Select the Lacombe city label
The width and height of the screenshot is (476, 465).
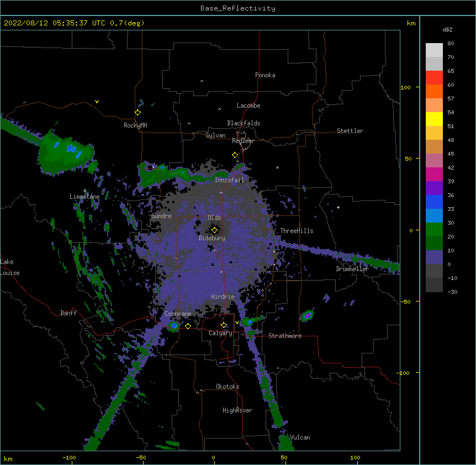pyautogui.click(x=248, y=105)
